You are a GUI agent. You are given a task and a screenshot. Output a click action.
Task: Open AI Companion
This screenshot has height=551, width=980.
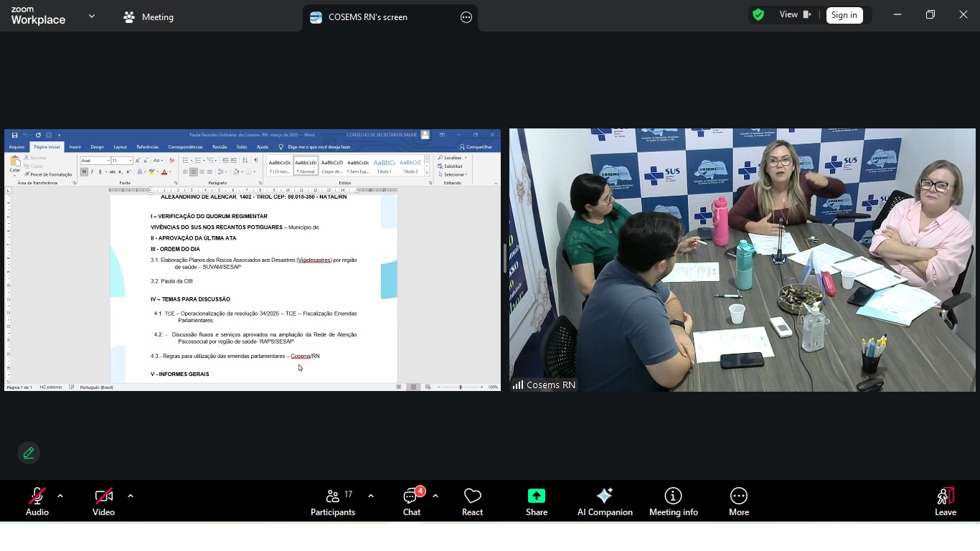605,502
